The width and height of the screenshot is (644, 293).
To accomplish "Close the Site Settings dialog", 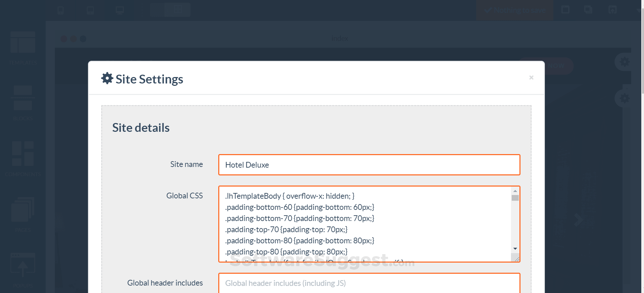I will (x=531, y=78).
